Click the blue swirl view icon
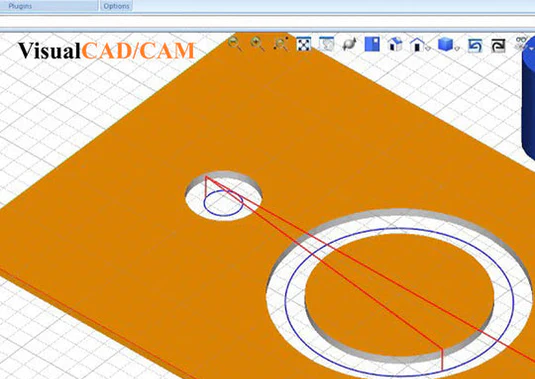Screen dimensions: 535x379 tap(475, 45)
